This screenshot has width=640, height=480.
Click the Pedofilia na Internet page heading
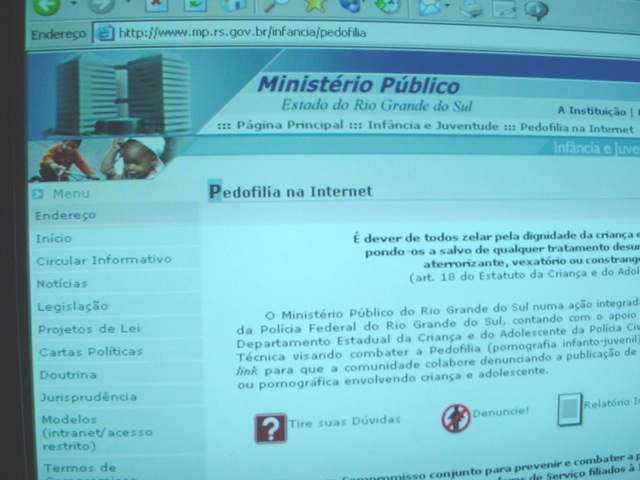pyautogui.click(x=291, y=191)
